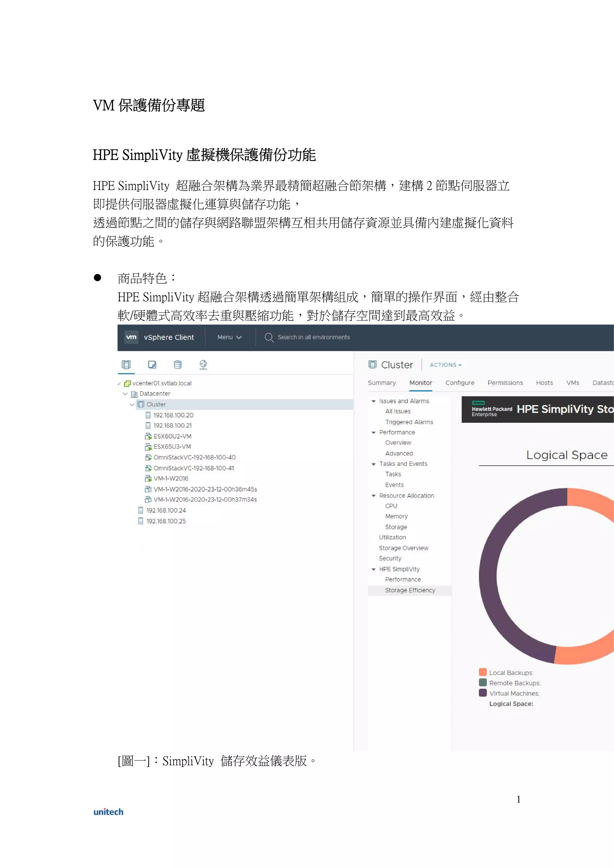The height and width of the screenshot is (868, 614).
Task: Open Hosts and Clusters inventory icon
Action: (126, 364)
